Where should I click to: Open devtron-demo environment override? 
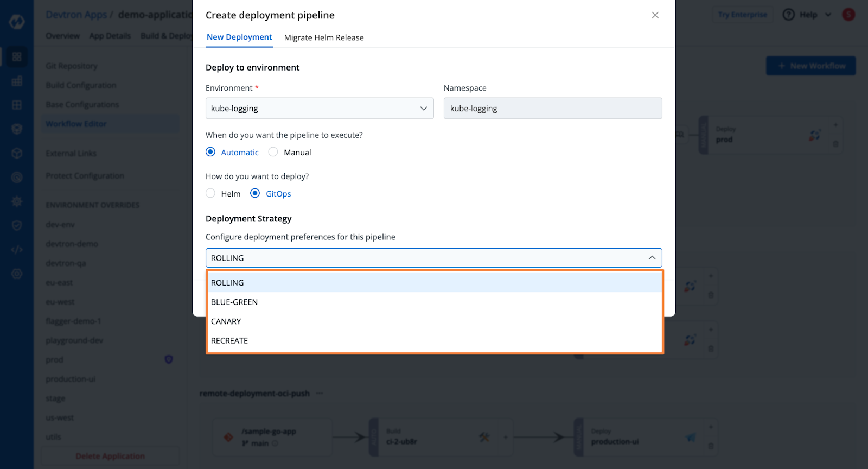click(72, 244)
